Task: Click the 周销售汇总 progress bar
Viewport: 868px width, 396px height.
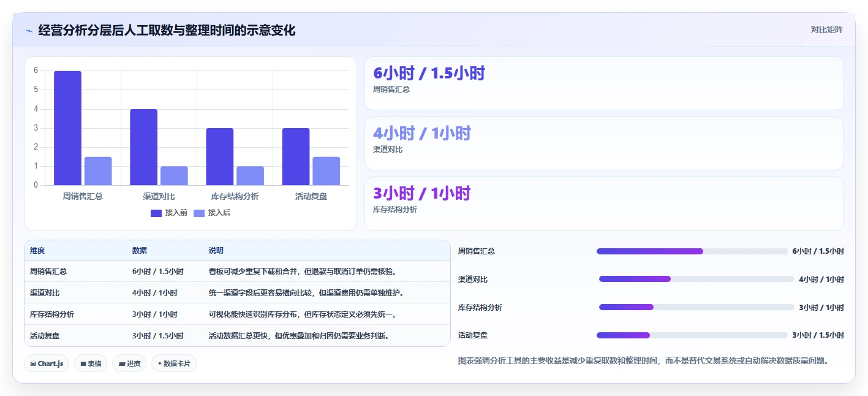Action: (x=692, y=251)
